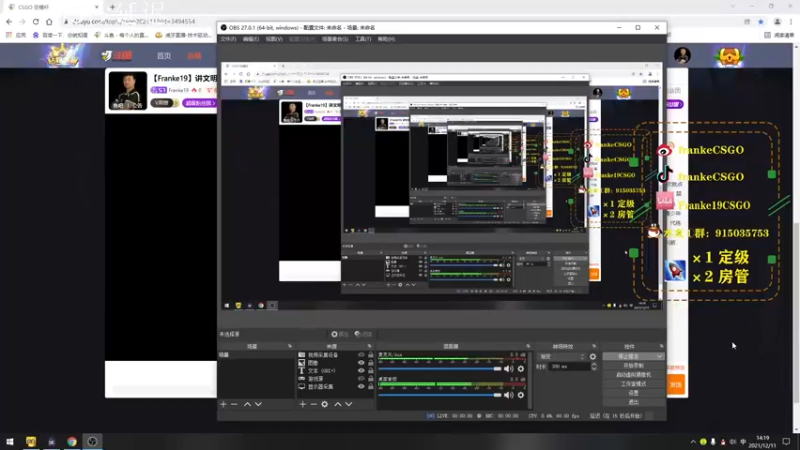Adjust the transition duration stepper arrows

(593, 366)
